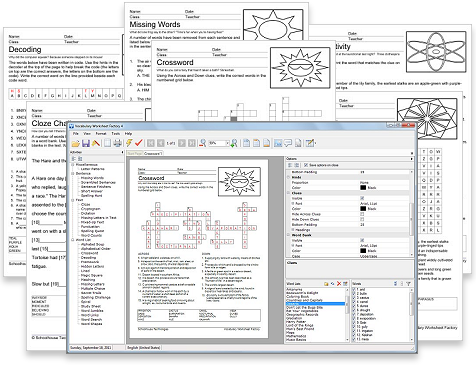Image resolution: width=476 pixels, height=365 pixels.
Task: Click the image/picture toolbar icon
Action: pos(278,143)
